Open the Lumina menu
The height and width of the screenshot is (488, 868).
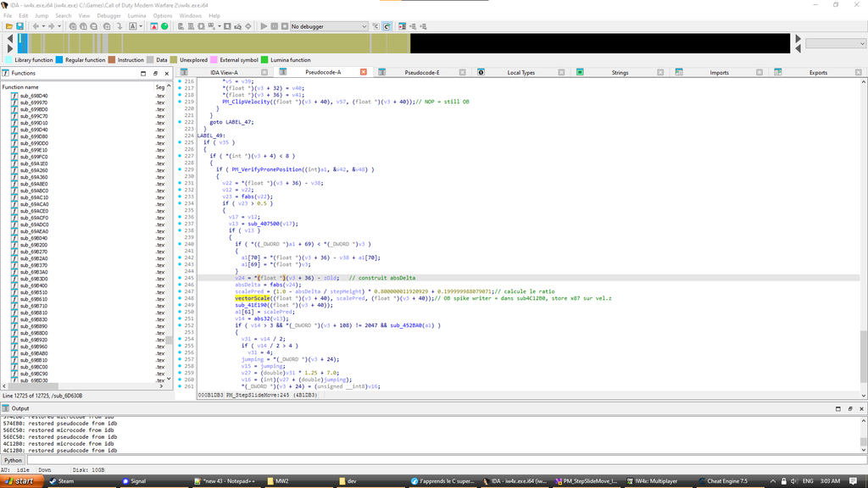click(x=136, y=15)
